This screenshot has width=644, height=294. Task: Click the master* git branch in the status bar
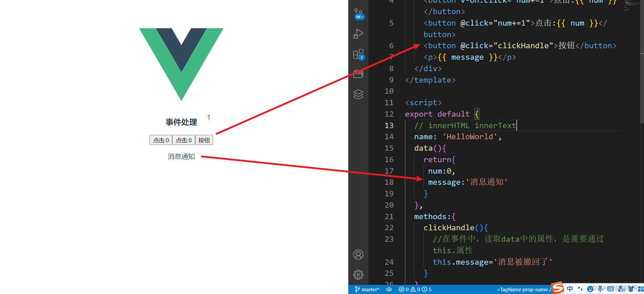tap(367, 290)
